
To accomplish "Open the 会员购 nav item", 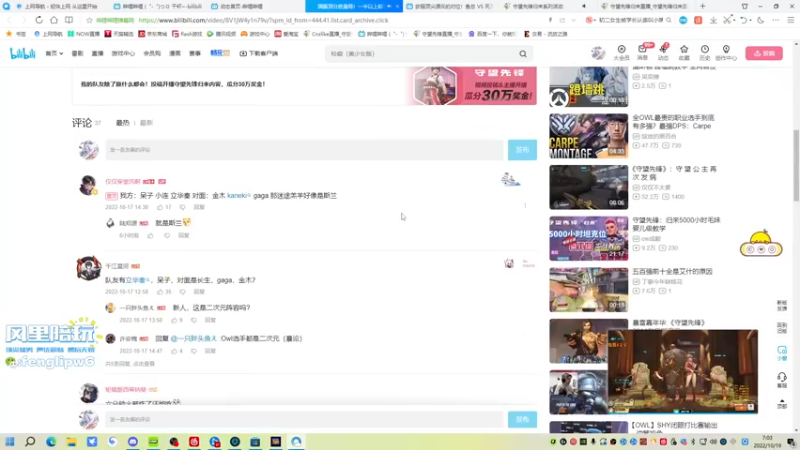I will (152, 53).
